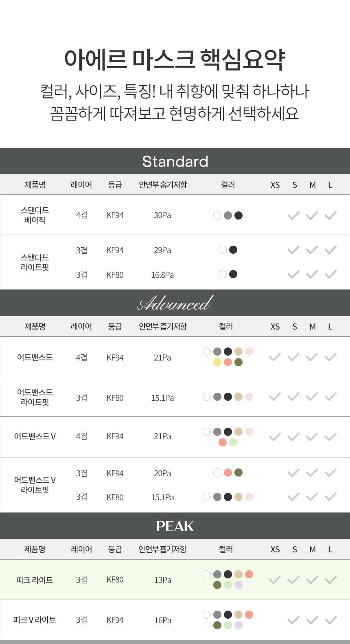Screen dimensions: 350x644
Task: Select light green dot in 어드밴스드 V row
Action: (233, 442)
